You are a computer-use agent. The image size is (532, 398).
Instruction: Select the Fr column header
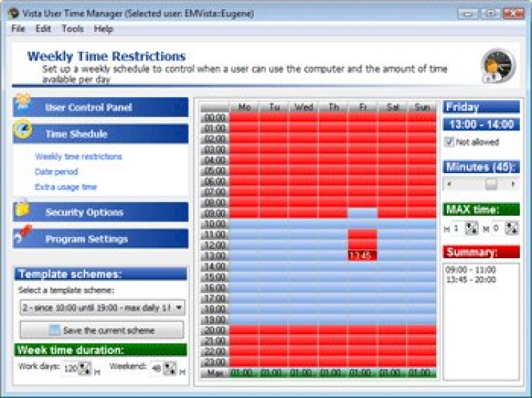pos(362,107)
